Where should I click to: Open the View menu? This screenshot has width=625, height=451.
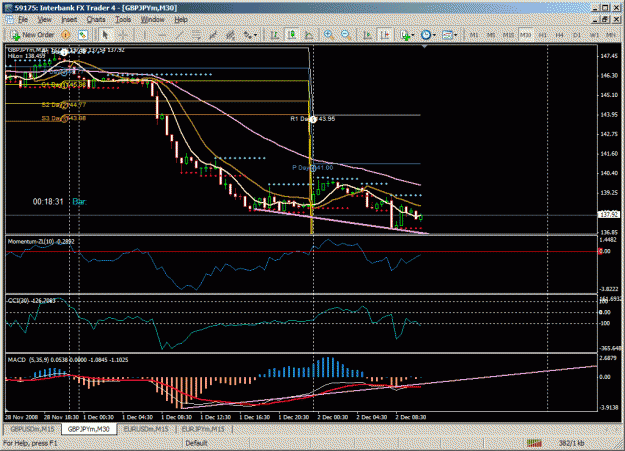[x=44, y=20]
